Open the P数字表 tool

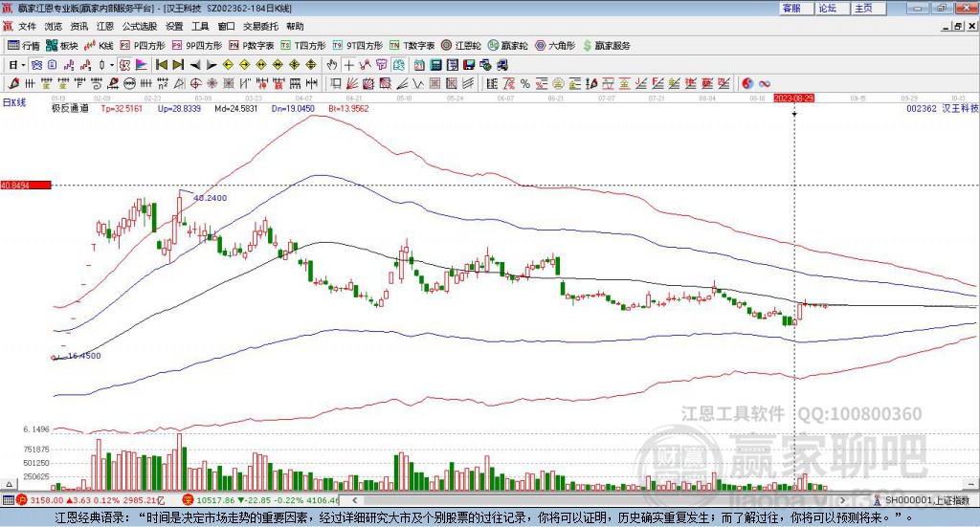tap(252, 46)
